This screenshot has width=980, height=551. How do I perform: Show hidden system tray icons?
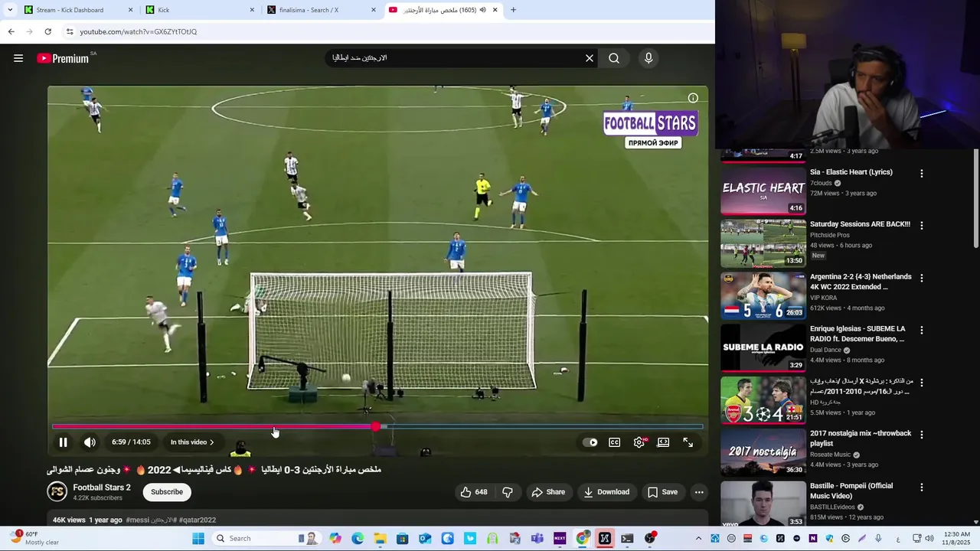[x=698, y=539]
